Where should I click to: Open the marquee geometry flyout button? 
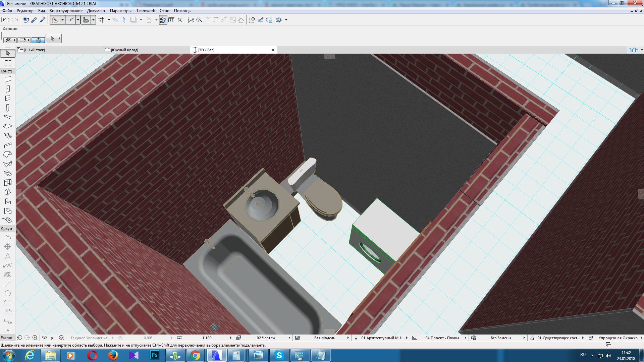click(24, 40)
